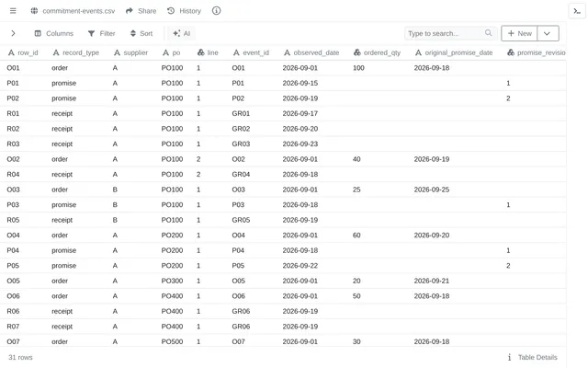
Task: Select original_promise_date cell 2026-09-21
Action: pyautogui.click(x=432, y=281)
